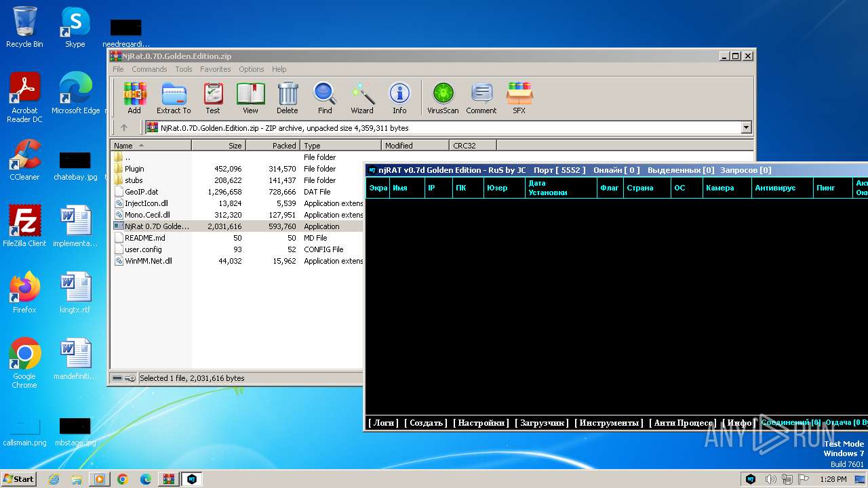This screenshot has height=488, width=868.
Task: Sort by CRC32 column header
Action: point(473,145)
